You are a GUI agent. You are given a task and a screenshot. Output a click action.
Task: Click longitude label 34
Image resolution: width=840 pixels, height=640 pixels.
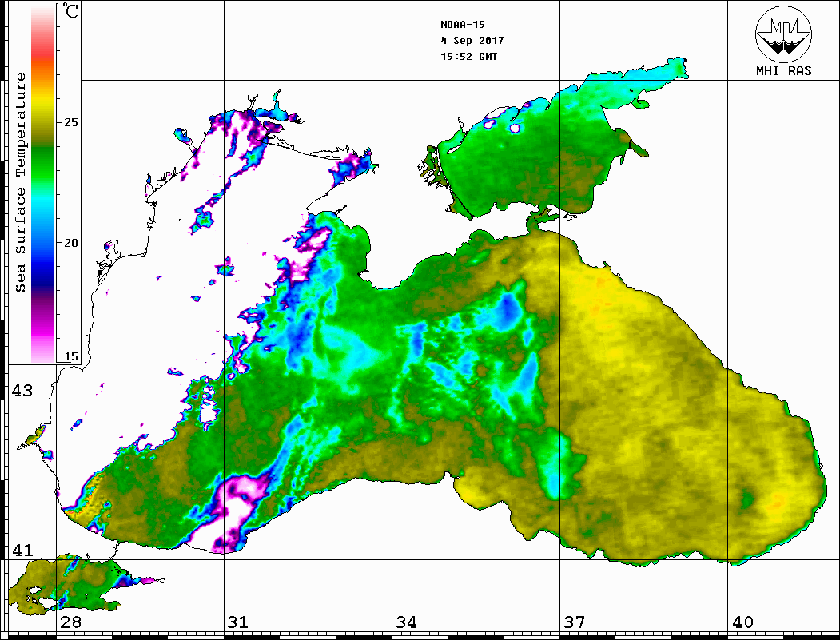tap(406, 622)
